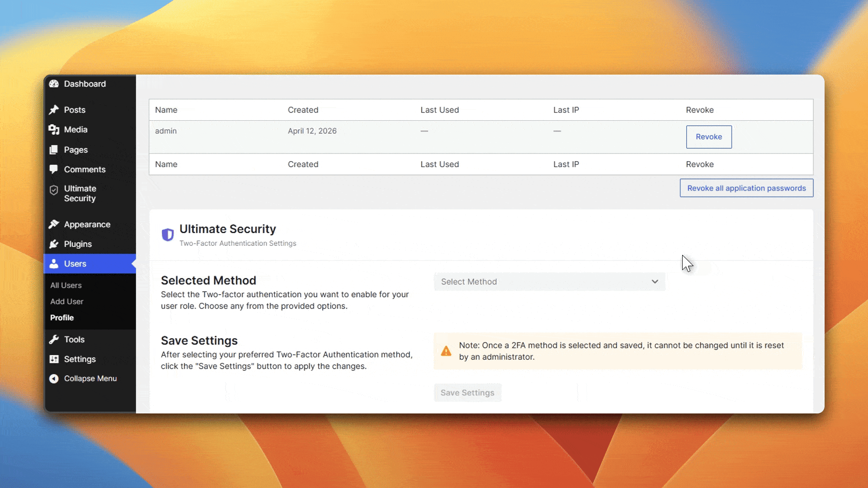Click the Tools wrench icon

54,339
